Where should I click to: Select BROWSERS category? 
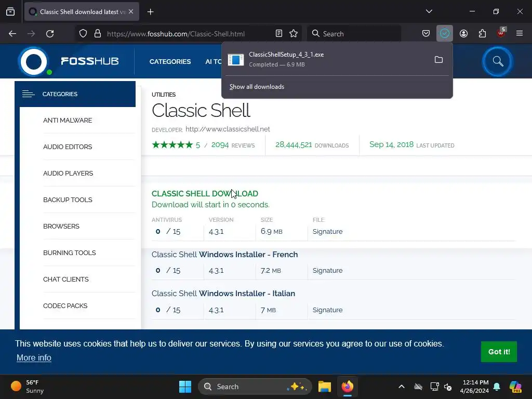61,227
